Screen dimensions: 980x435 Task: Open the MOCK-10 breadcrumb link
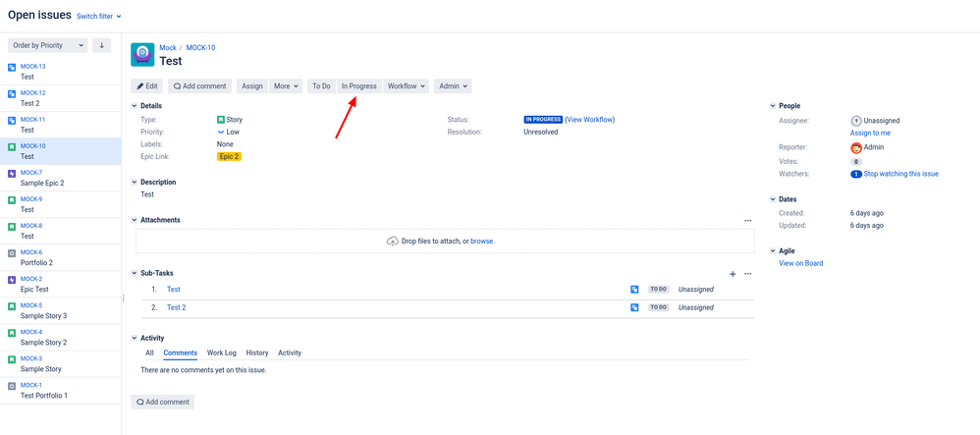coord(200,47)
